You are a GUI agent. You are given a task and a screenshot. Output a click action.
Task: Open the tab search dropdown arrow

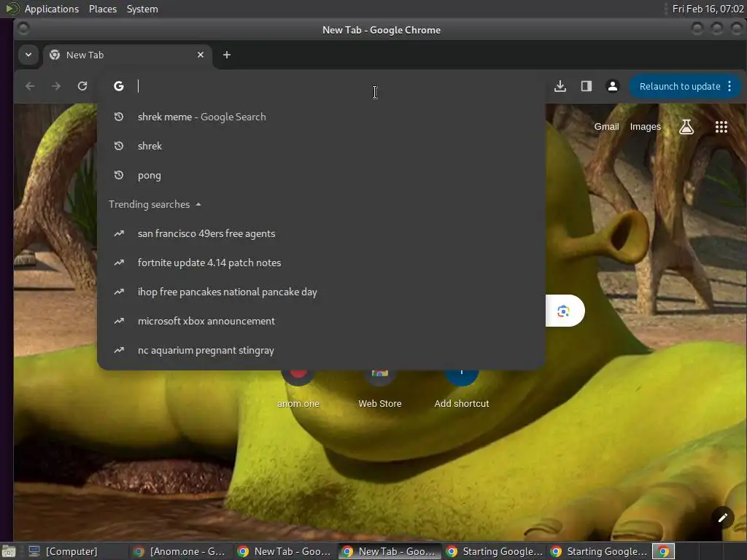tap(28, 55)
